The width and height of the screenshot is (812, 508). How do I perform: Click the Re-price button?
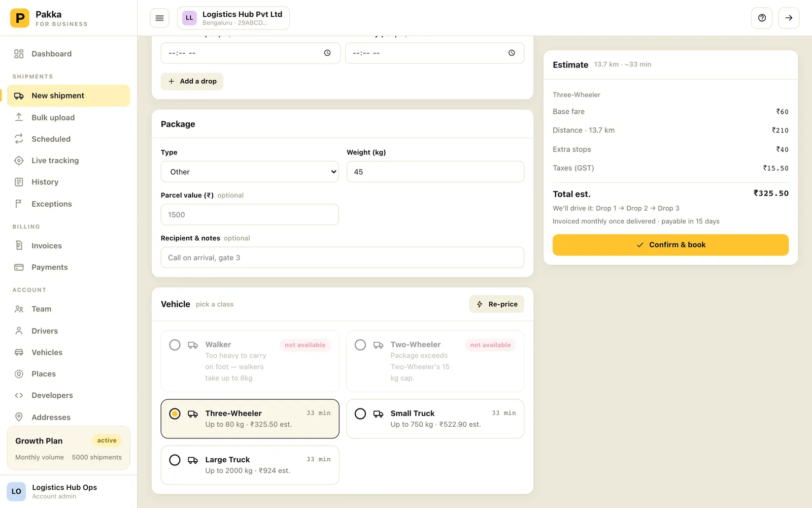click(497, 304)
